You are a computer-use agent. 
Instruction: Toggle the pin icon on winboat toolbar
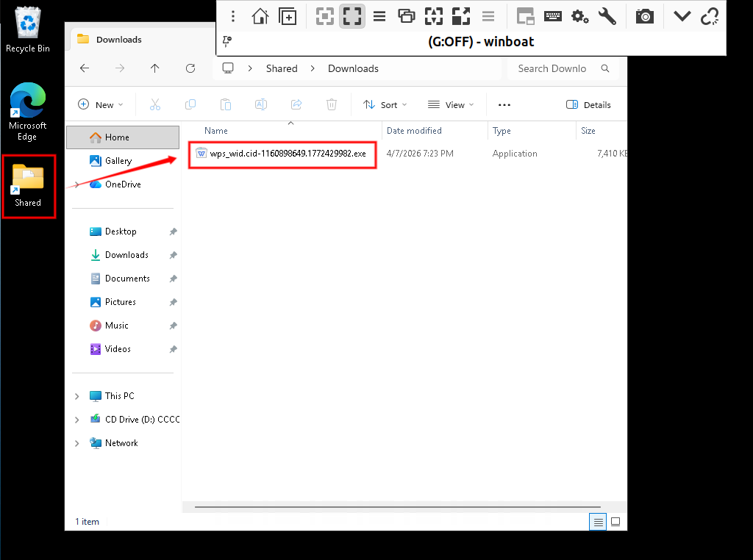(227, 41)
